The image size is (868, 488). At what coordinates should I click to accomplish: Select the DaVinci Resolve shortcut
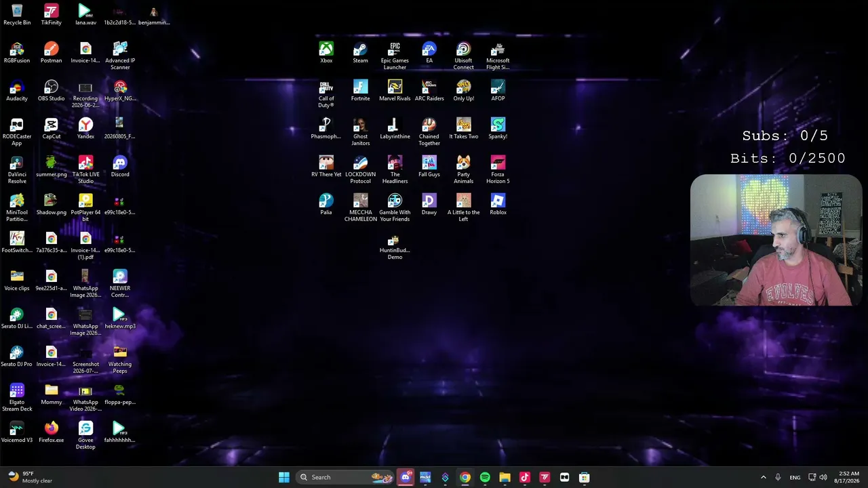[x=17, y=169]
